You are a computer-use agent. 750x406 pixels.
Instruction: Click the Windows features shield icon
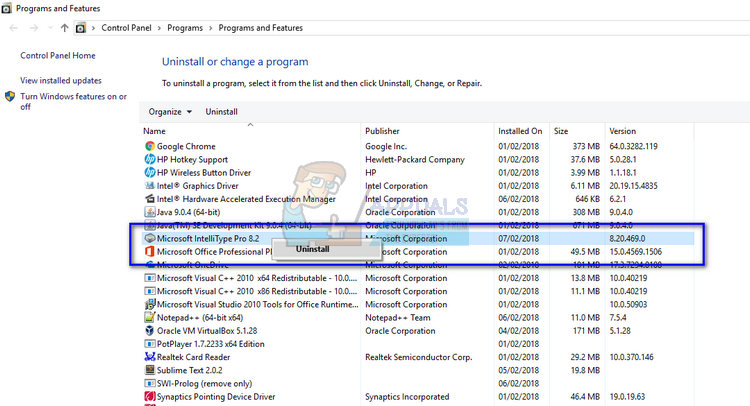(10, 97)
